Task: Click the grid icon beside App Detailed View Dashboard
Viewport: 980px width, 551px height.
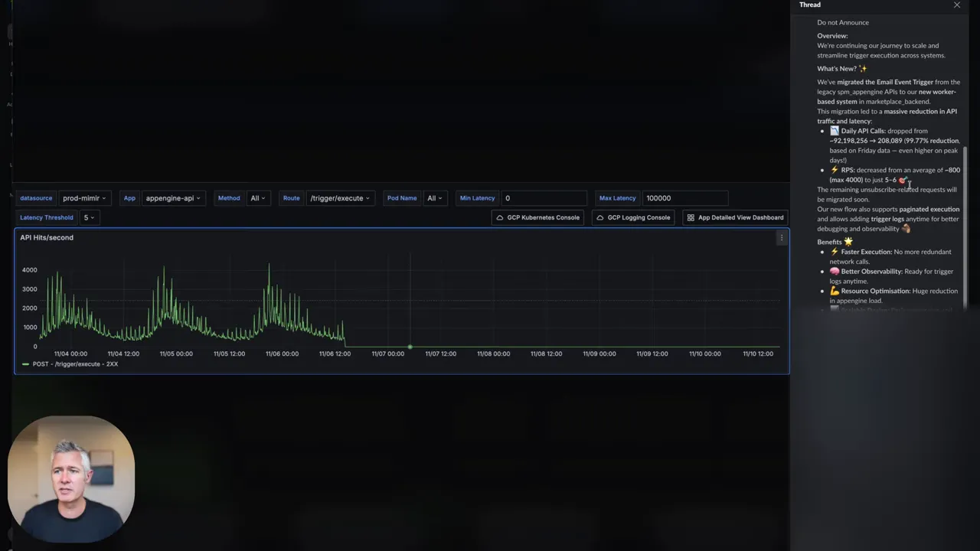Action: [x=691, y=217]
